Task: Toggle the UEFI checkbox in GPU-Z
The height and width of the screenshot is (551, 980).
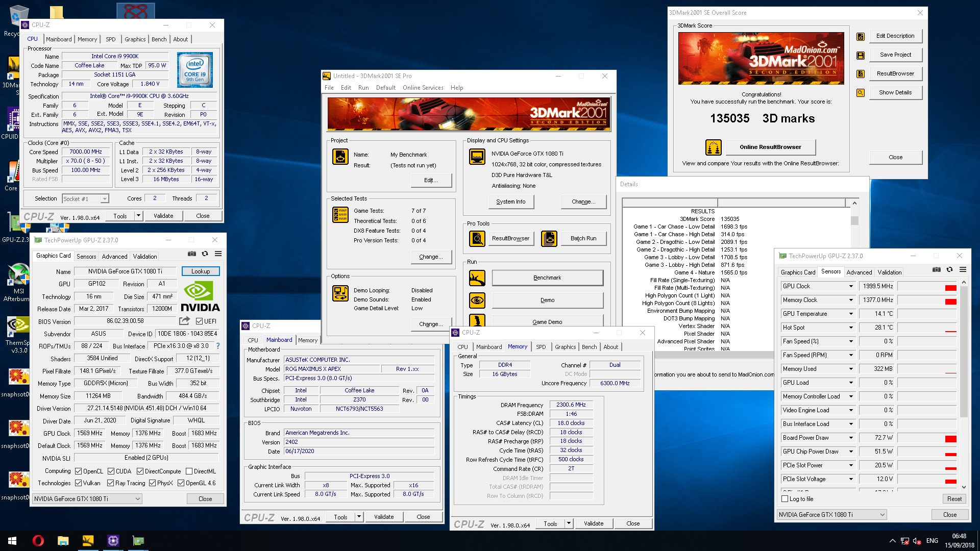Action: (x=199, y=321)
